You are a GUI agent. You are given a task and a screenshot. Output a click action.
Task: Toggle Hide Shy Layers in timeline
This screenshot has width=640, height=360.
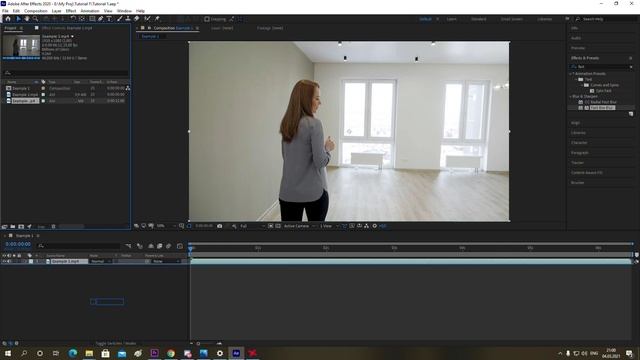[151, 246]
